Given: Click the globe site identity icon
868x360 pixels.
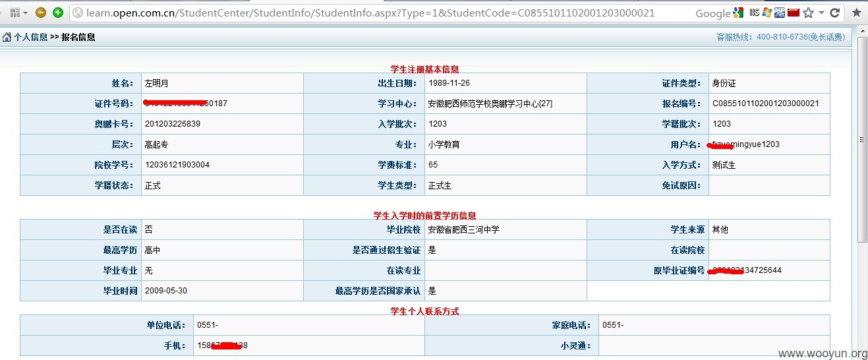Looking at the screenshot, I should pos(78,13).
